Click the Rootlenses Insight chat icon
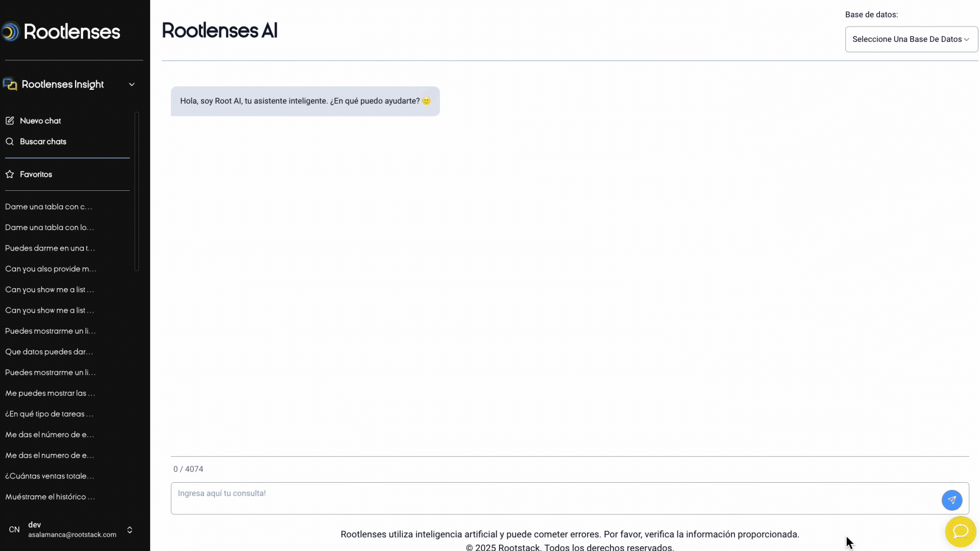This screenshot has width=980, height=551. point(10,84)
